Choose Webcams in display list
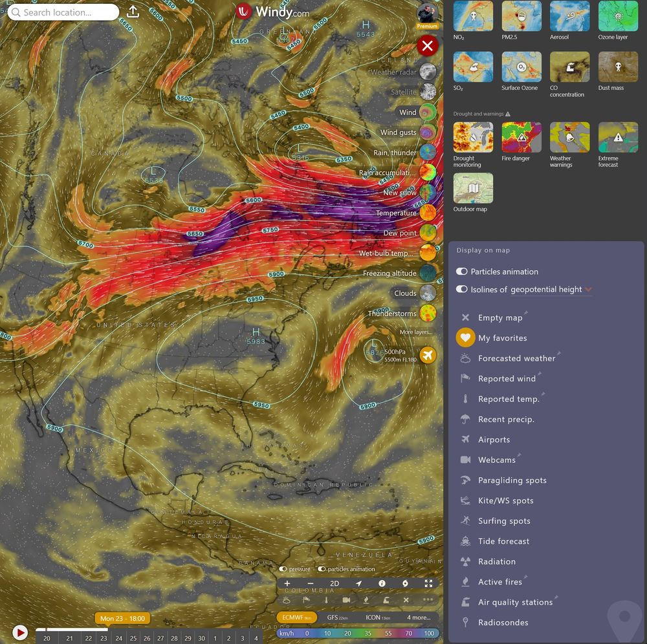This screenshot has height=644, width=647. point(497,460)
